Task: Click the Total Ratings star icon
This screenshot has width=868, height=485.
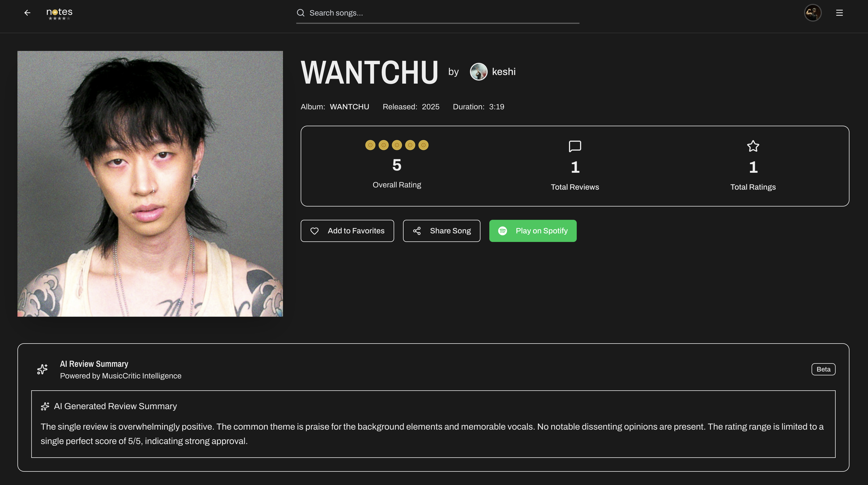Action: point(753,146)
